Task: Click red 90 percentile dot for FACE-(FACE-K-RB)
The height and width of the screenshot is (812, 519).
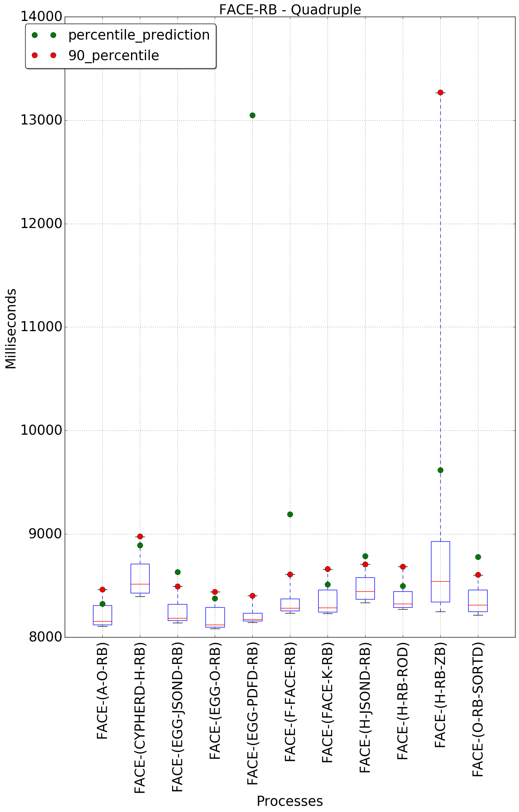Action: 328,569
